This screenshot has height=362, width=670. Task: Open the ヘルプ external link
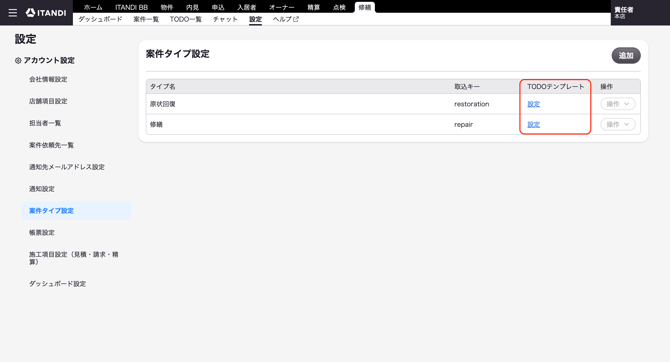click(285, 19)
